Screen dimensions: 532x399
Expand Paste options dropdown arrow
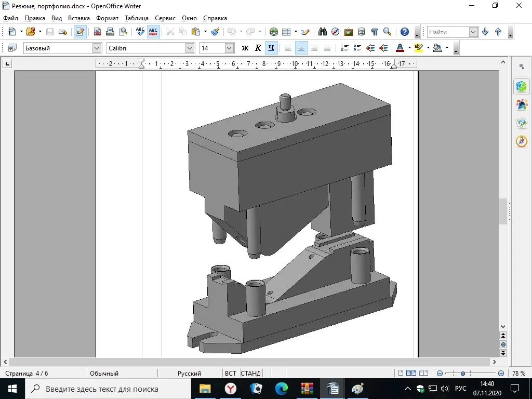pyautogui.click(x=205, y=32)
